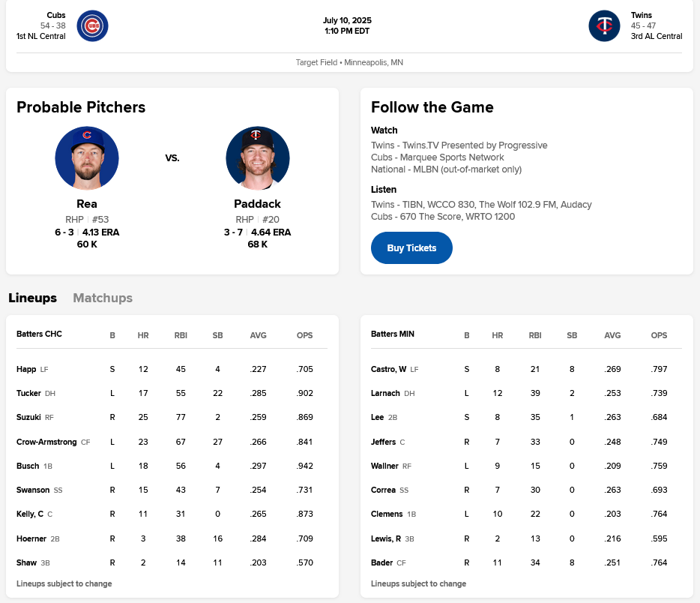Click Correa in the Twins lineup
The image size is (700, 603).
(383, 490)
